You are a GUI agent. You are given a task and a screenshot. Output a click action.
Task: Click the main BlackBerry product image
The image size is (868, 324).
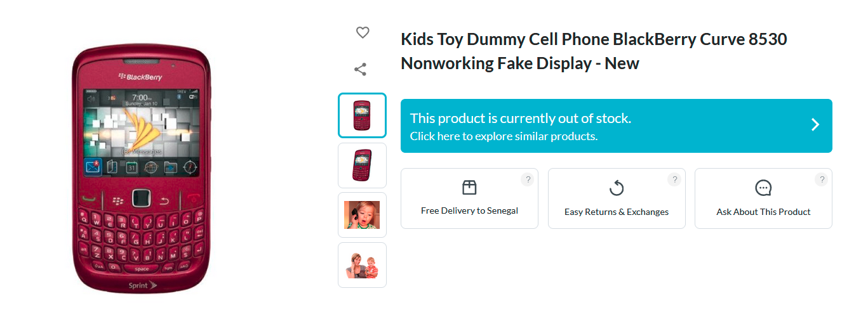click(x=142, y=169)
